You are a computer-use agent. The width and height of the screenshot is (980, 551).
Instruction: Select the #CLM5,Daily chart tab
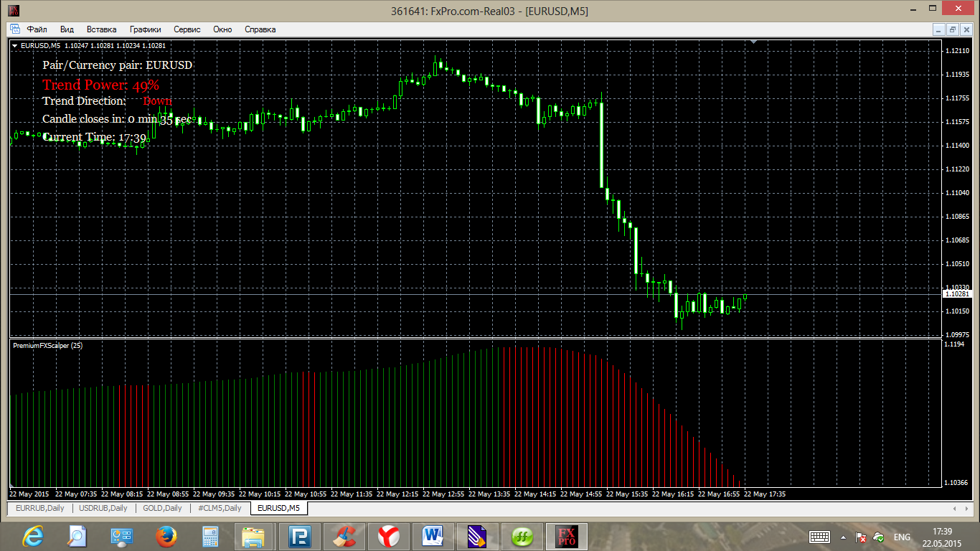(220, 508)
